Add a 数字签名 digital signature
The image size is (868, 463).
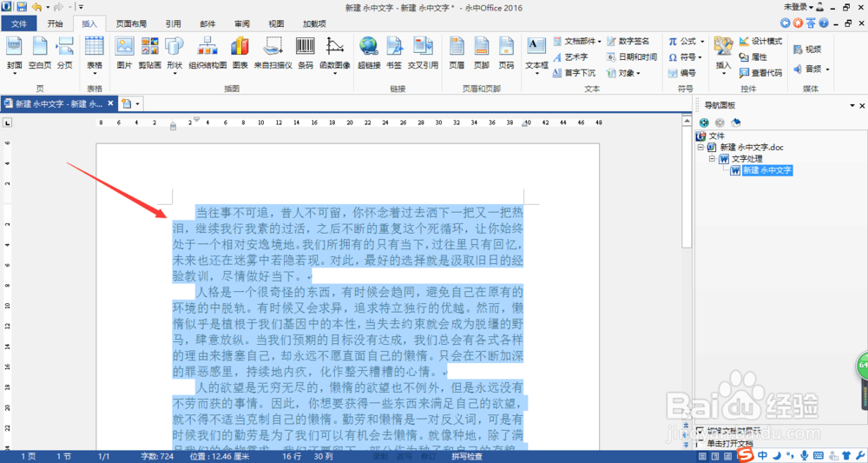click(x=628, y=41)
